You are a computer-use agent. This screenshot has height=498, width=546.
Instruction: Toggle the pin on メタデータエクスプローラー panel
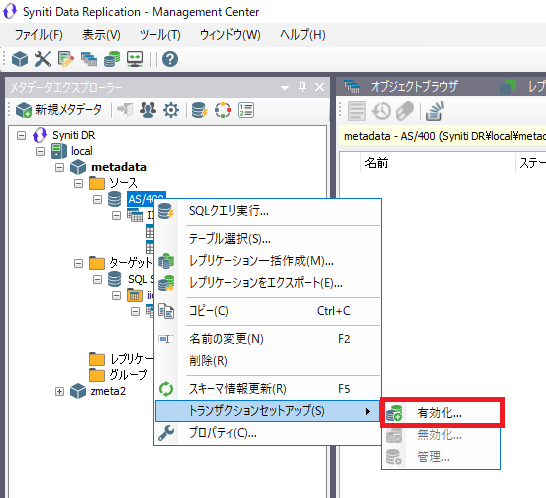(302, 87)
